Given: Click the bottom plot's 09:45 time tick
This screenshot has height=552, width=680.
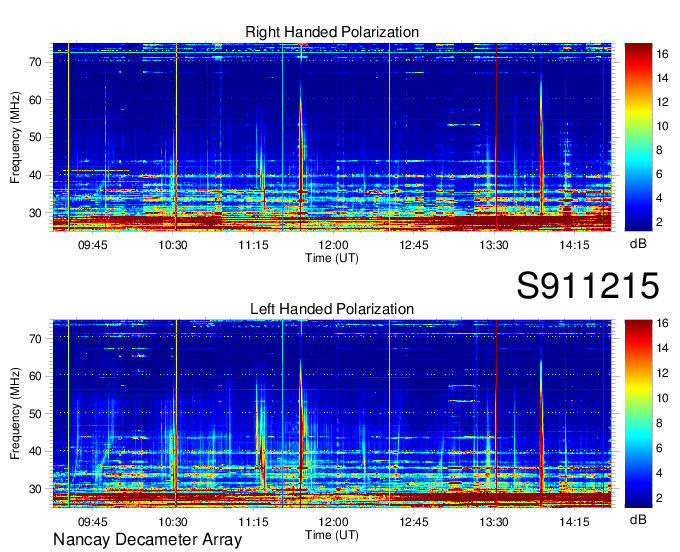Looking at the screenshot, I should coord(92,522).
